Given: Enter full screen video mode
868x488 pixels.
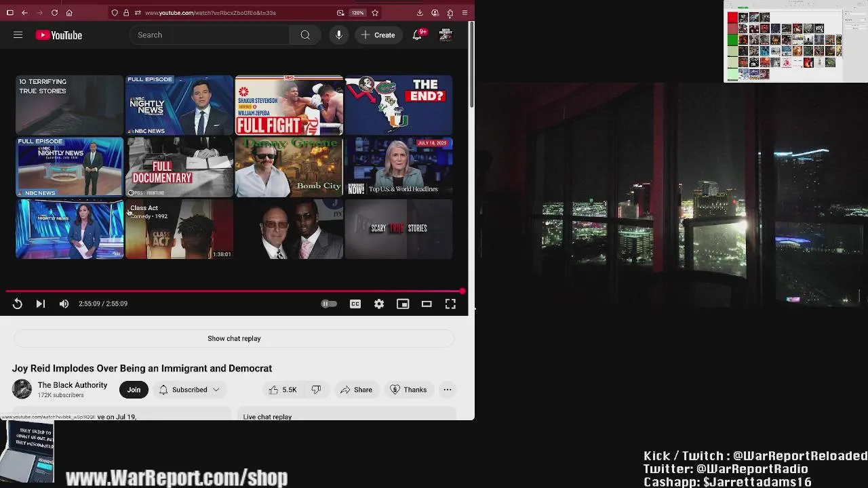Looking at the screenshot, I should (450, 304).
